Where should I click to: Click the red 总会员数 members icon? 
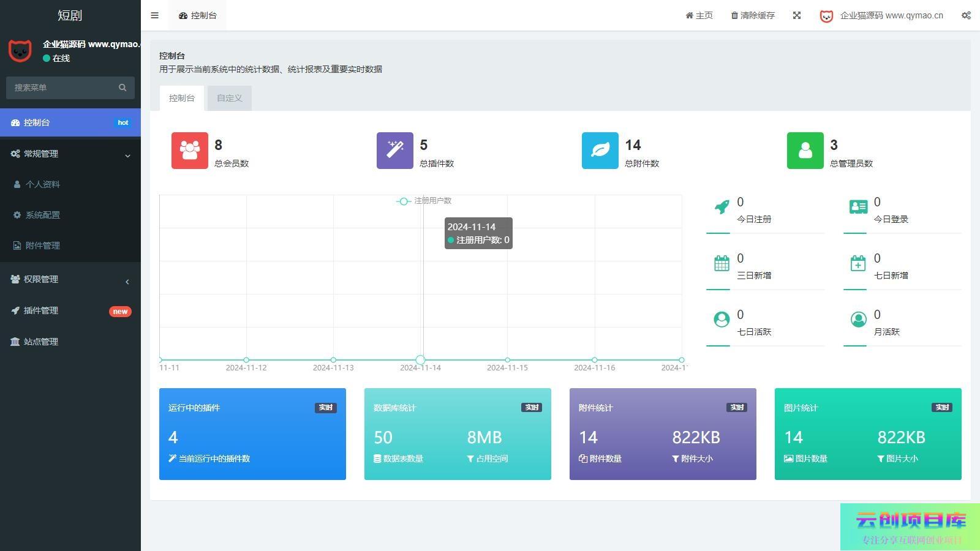click(189, 150)
